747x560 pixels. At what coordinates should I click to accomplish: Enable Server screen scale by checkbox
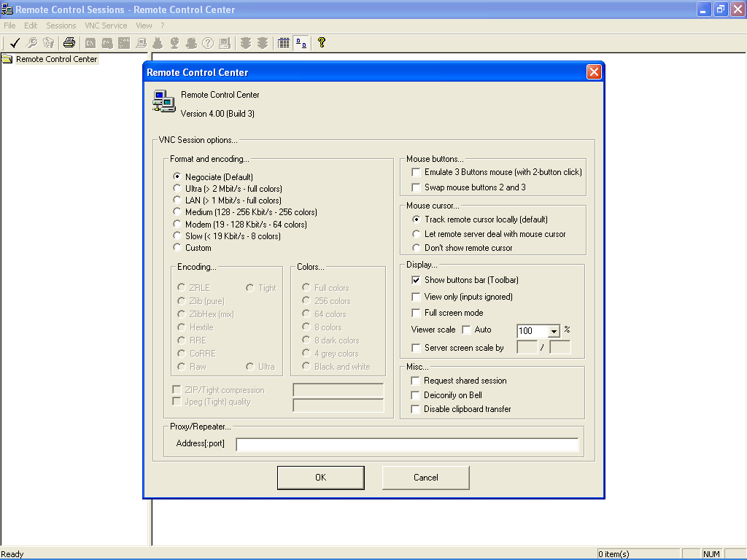416,348
